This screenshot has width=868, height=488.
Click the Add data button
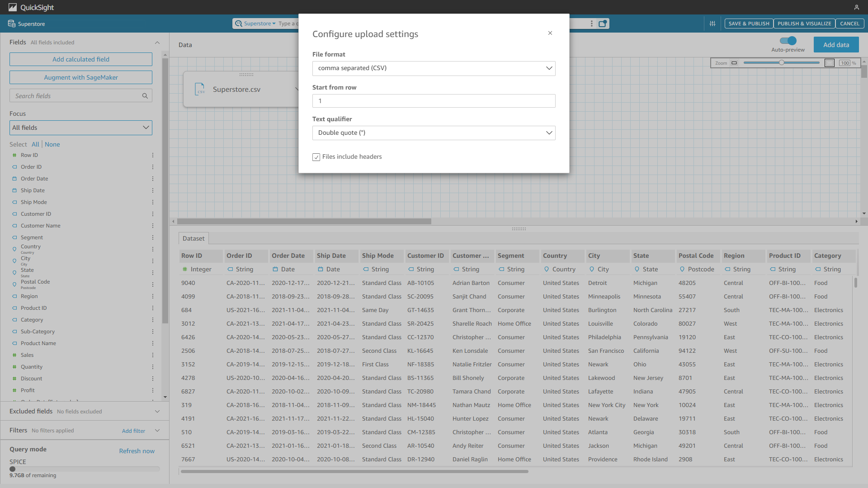pyautogui.click(x=836, y=45)
